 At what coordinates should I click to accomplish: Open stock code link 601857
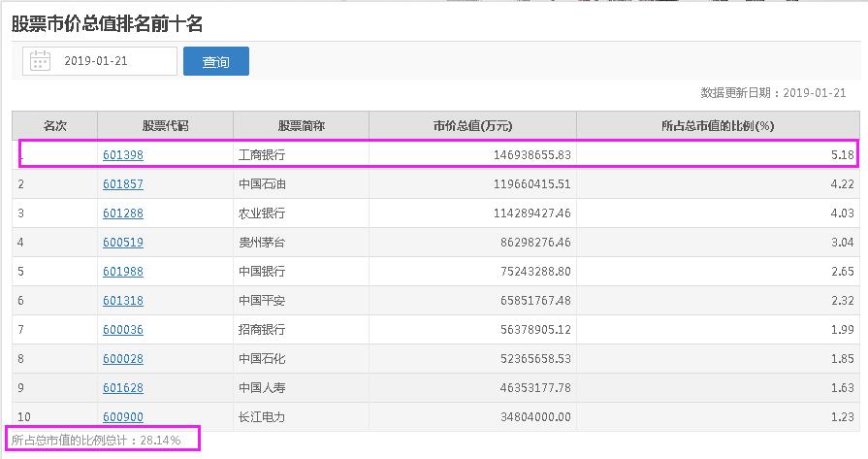pyautogui.click(x=123, y=183)
